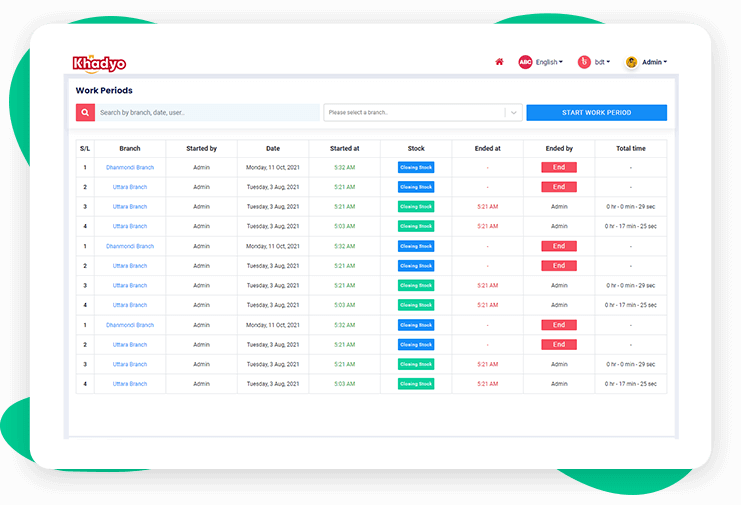Screen dimensions: 741x505
Task: Click '0 hr - 0 min - 29 sec' in third row
Action: 631,206
